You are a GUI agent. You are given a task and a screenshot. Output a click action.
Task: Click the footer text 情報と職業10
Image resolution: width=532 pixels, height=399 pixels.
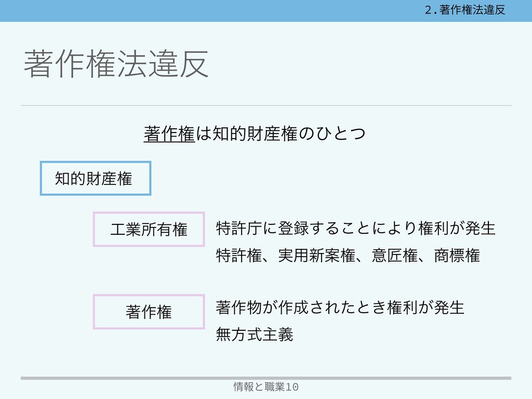266,387
